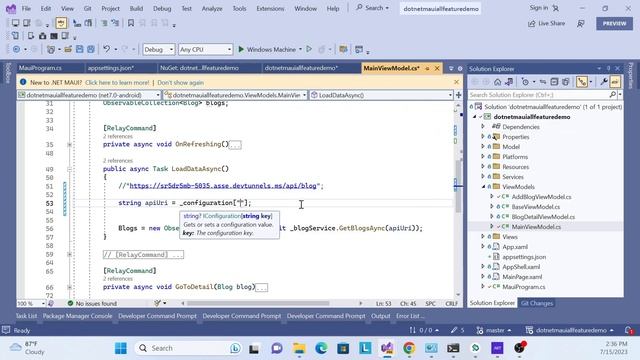Open File Explorer from taskbar

(299, 348)
